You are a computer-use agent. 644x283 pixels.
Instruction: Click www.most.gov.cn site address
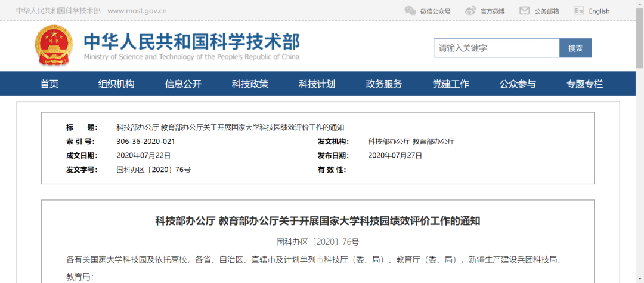[x=137, y=11]
